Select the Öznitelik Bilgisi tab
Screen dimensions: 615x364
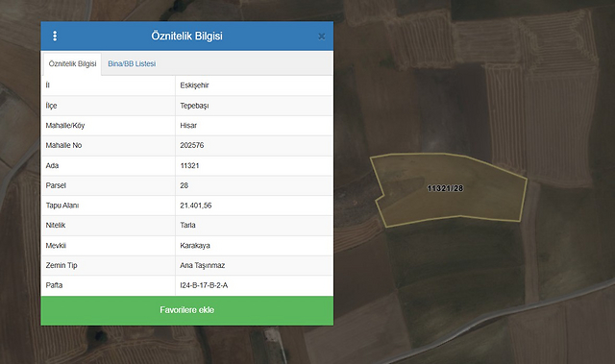point(72,63)
